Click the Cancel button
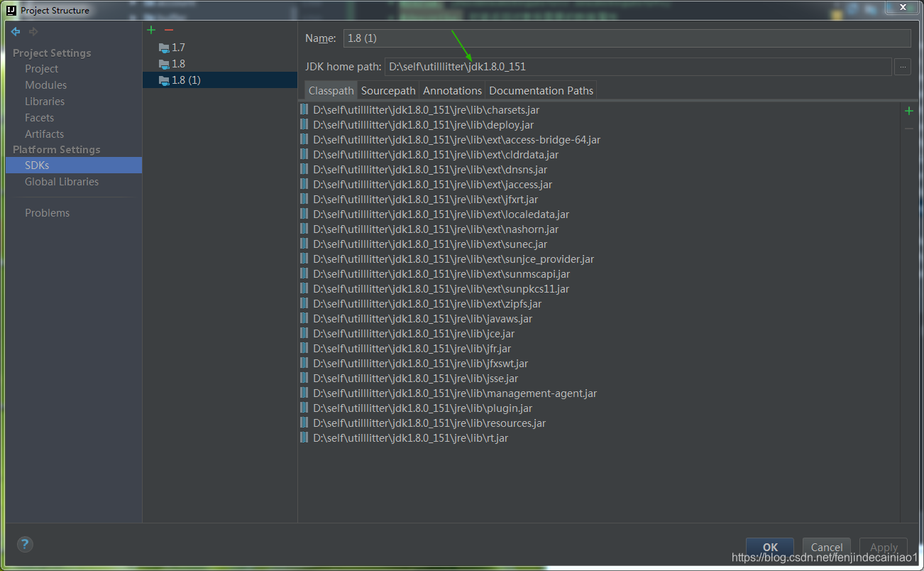The width and height of the screenshot is (924, 571). point(827,547)
